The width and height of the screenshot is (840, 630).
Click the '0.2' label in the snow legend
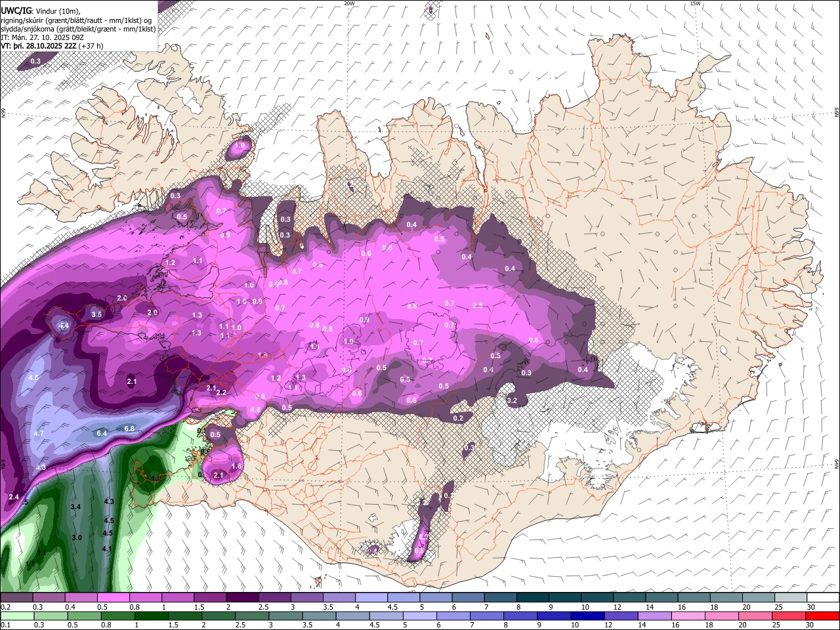coord(5,607)
